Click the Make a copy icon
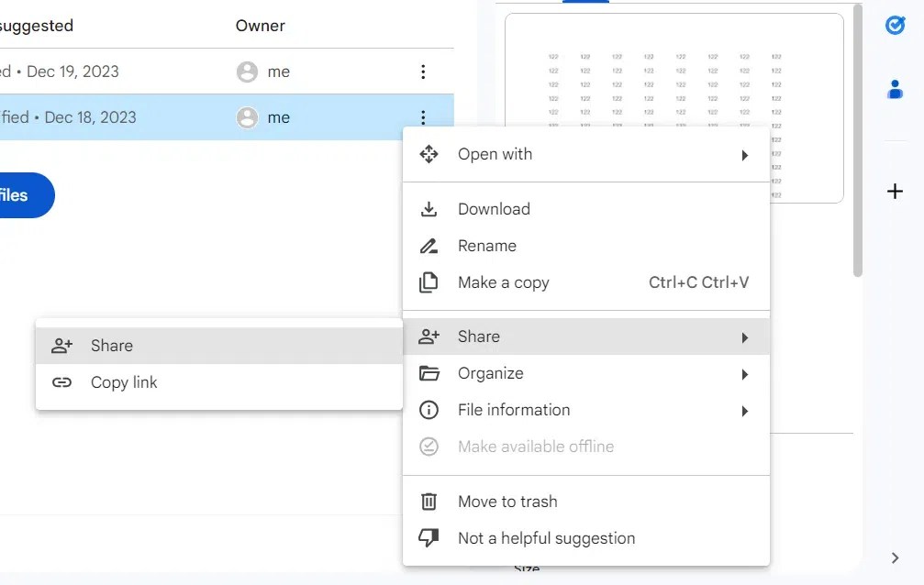Screen dimensions: 924x585 pos(429,282)
